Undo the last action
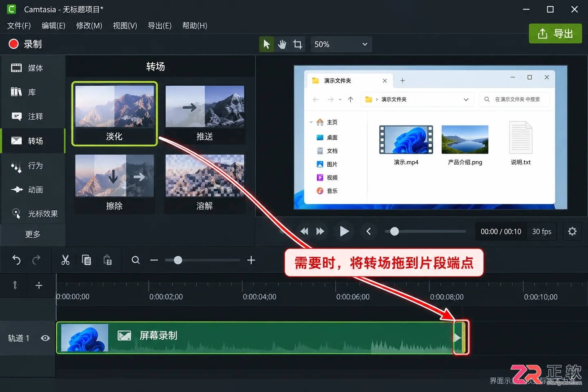 point(16,260)
